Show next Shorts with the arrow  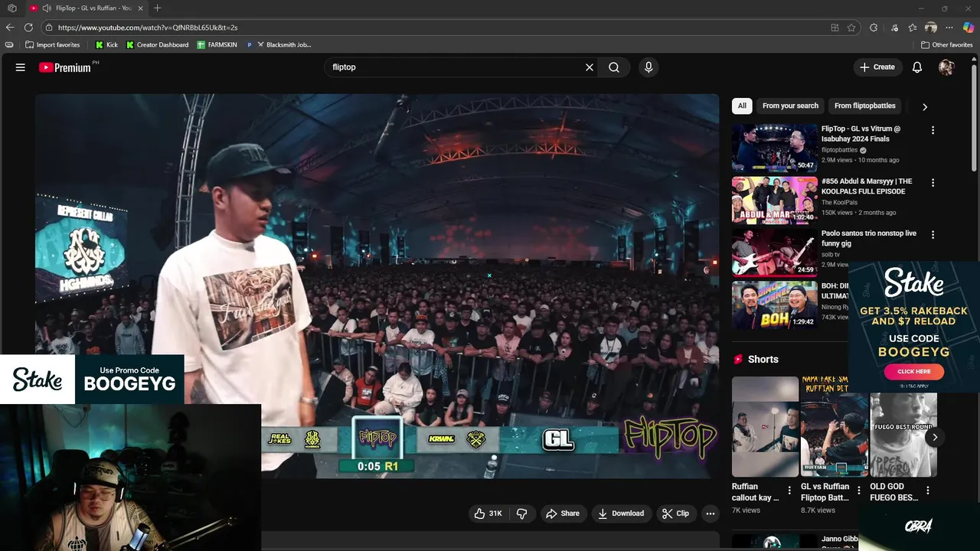[x=935, y=438]
